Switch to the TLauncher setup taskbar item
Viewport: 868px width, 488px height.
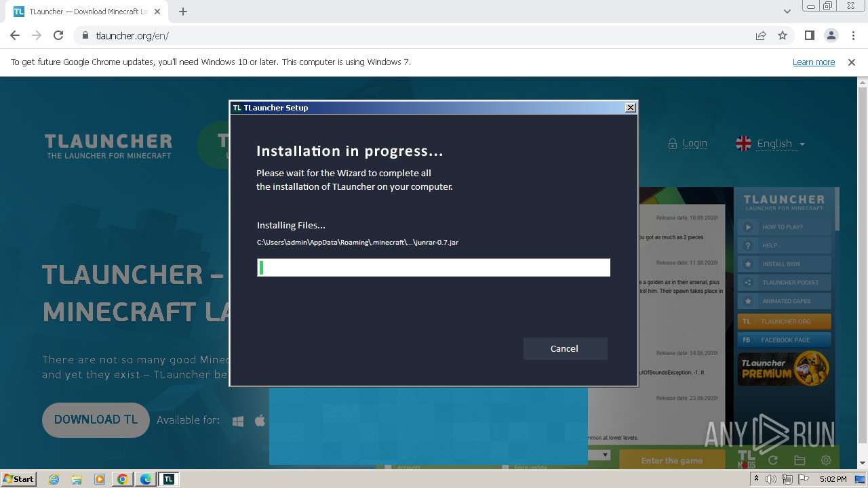pos(169,479)
